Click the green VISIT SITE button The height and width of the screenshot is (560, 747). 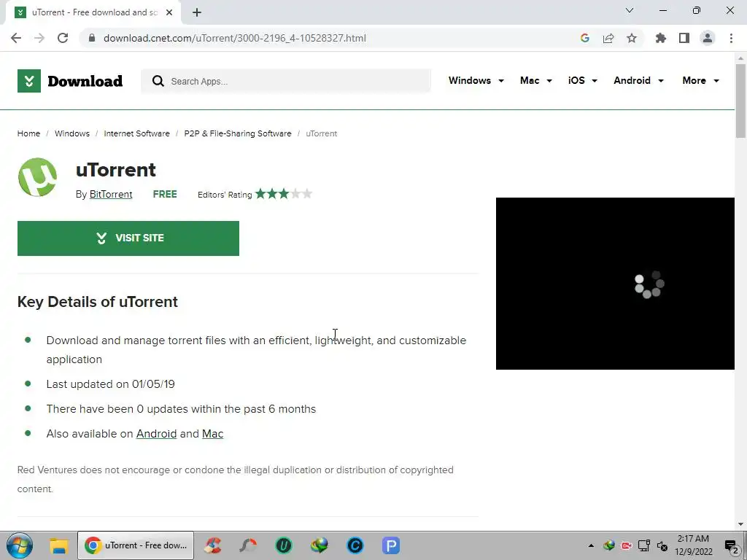[128, 238]
